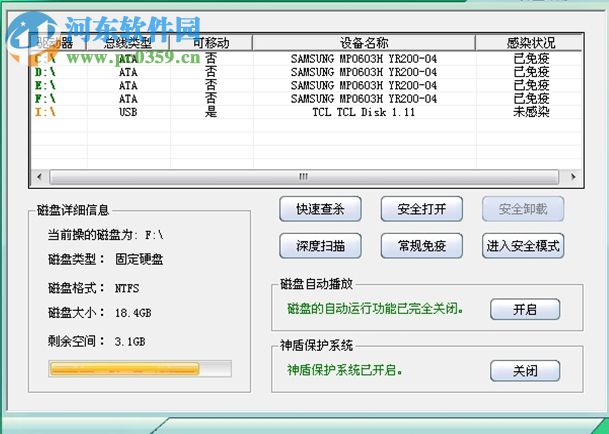
Task: Click the 3.1GB remaining space value
Action: click(130, 342)
